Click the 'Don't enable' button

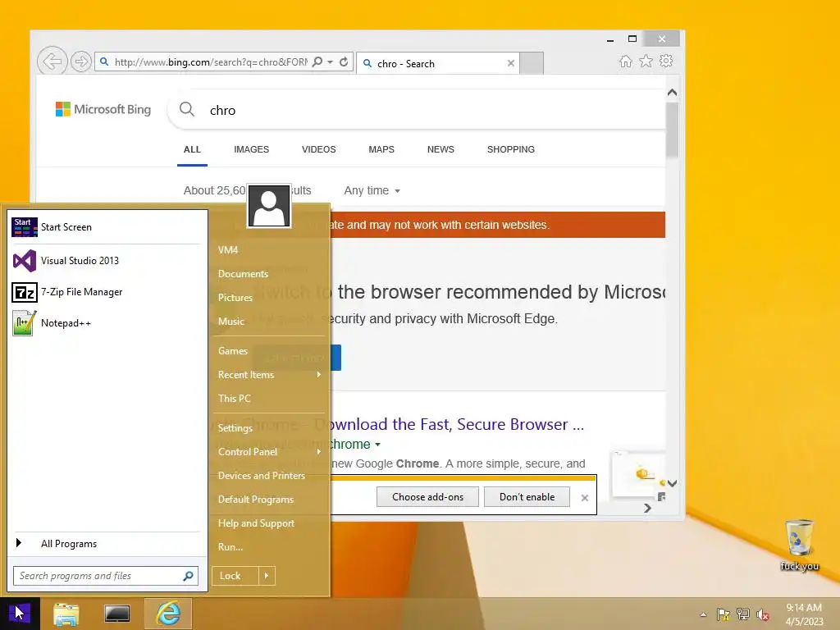click(527, 496)
